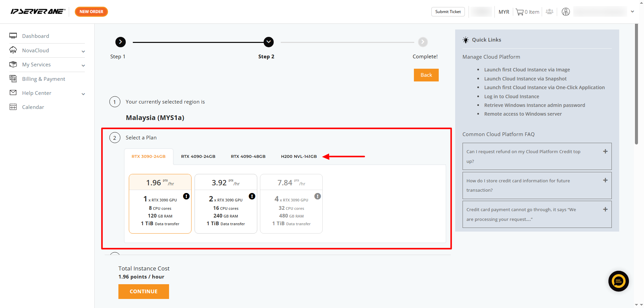Open the shopping cart icon

(520, 12)
